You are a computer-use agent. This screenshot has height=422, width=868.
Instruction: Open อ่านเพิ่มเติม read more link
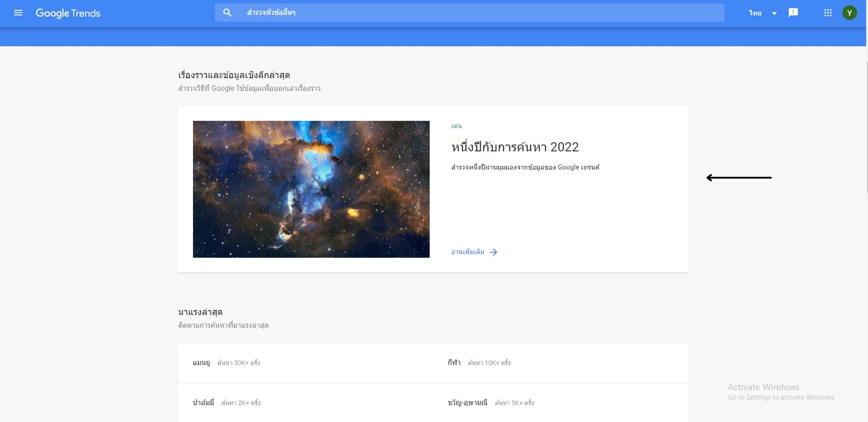pos(467,252)
